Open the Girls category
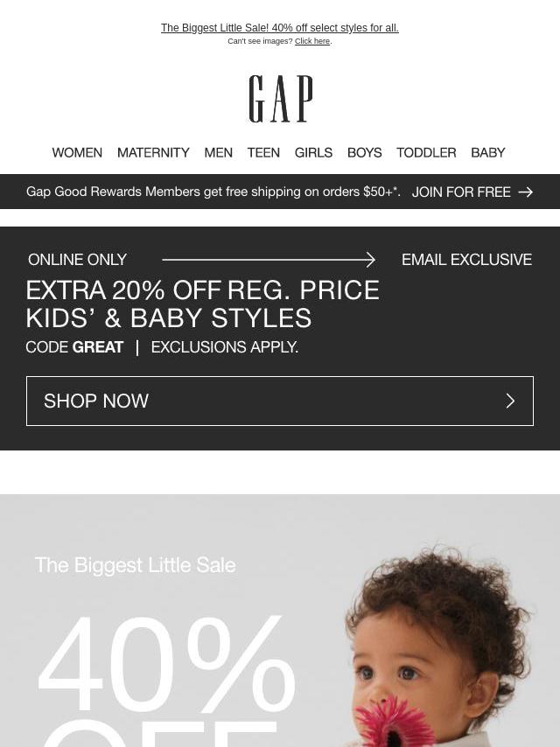560x747 pixels. point(313,152)
